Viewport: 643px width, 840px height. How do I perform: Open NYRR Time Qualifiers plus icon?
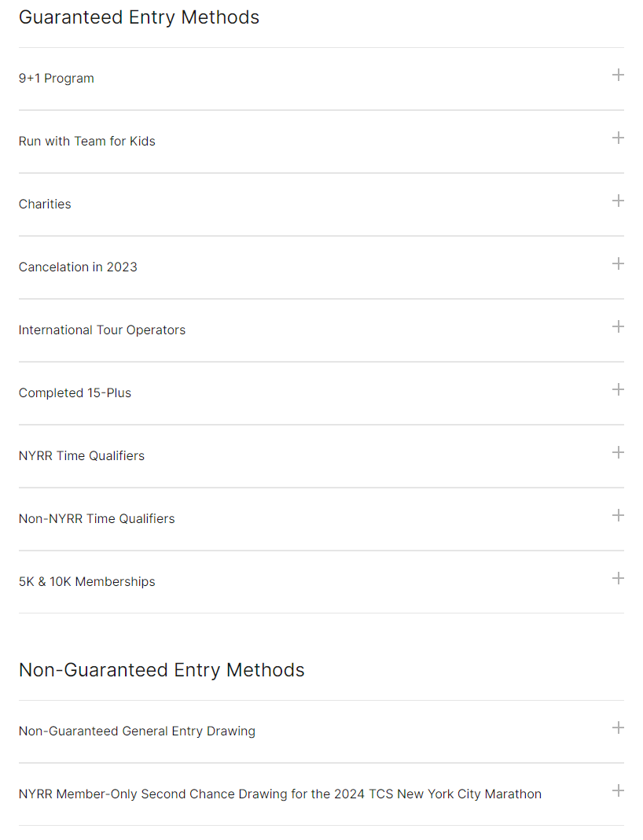click(618, 453)
